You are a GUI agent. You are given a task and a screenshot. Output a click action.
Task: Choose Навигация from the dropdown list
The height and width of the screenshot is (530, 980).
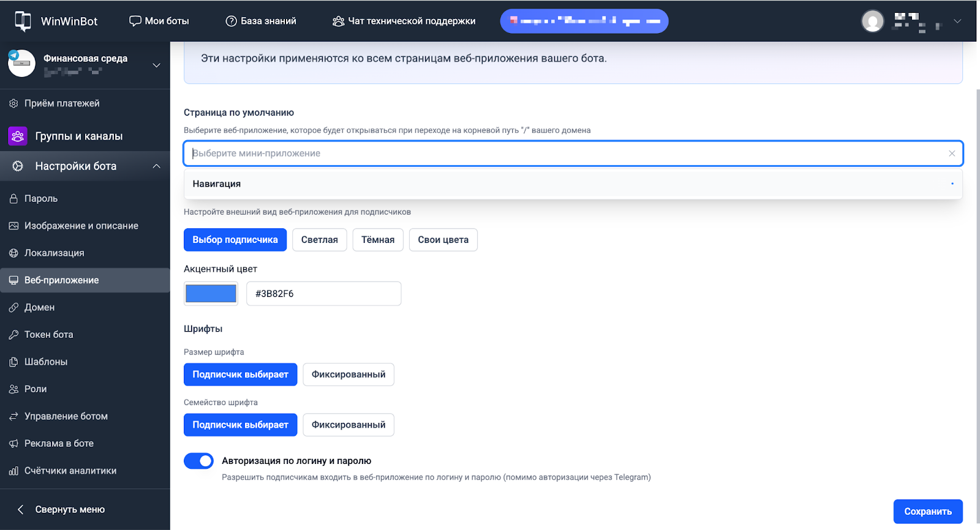(x=217, y=184)
